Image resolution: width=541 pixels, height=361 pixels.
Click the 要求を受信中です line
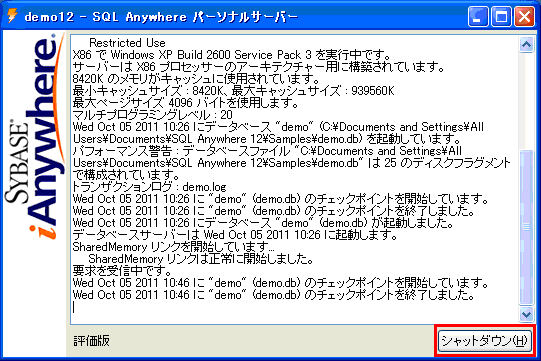pyautogui.click(x=121, y=271)
